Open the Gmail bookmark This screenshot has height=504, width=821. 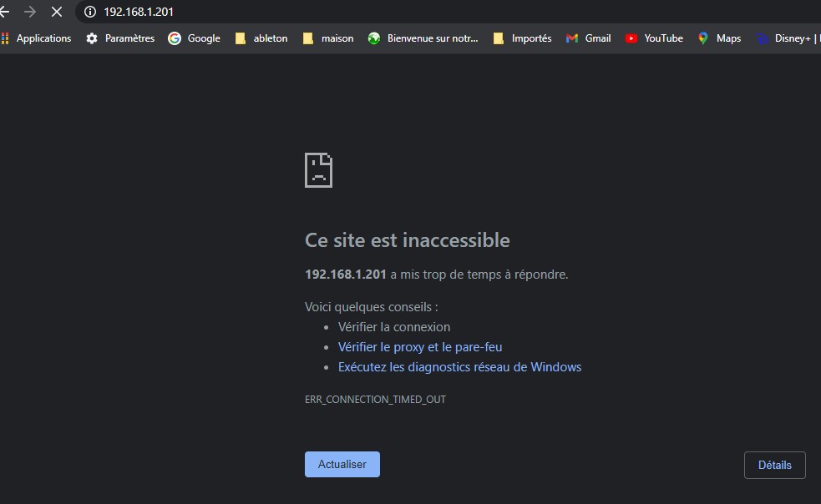589,38
